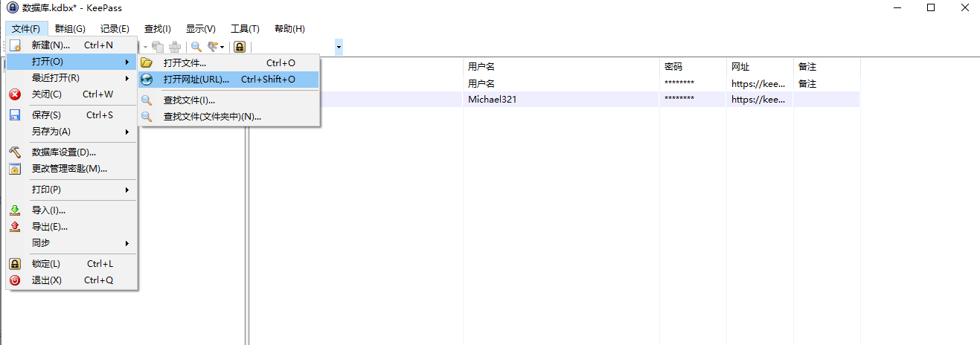
Task: Open the 帮助(H) menu
Action: pos(289,29)
